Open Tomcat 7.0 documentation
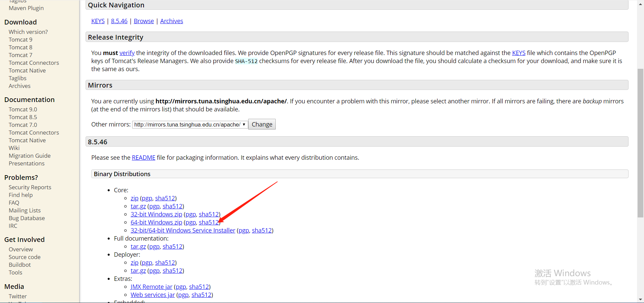Screen dimensions: 644x303 [x=23, y=125]
